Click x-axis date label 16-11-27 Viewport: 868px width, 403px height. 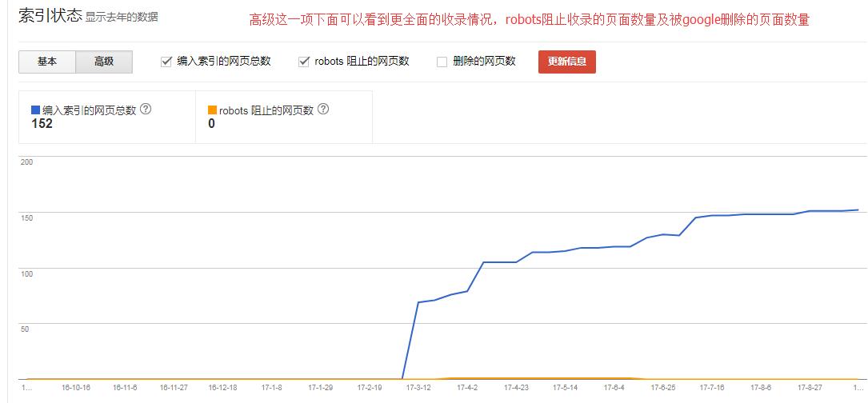click(x=174, y=388)
